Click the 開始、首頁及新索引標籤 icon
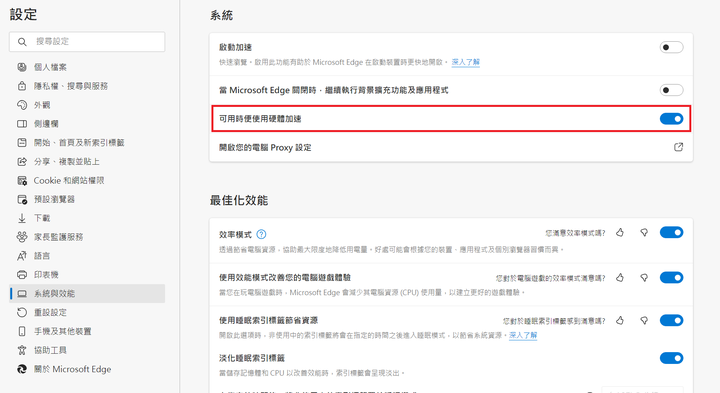Screen dimensions: 720x393 (22, 142)
